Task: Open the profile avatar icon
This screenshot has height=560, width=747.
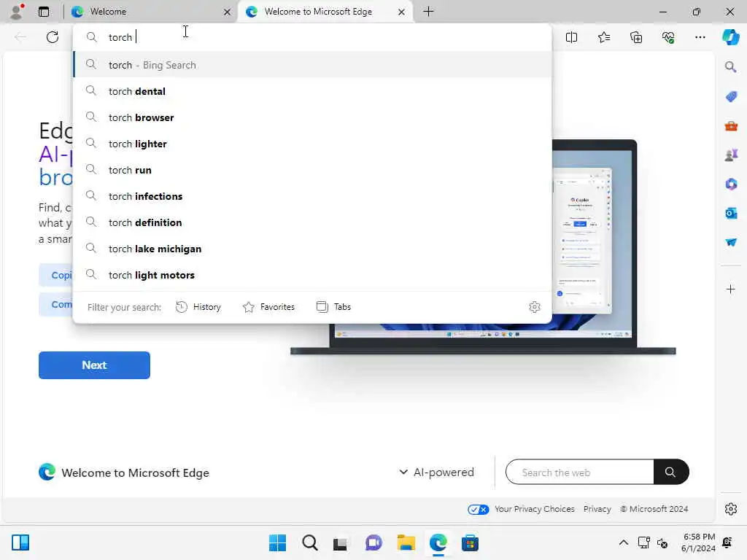Action: [x=18, y=12]
